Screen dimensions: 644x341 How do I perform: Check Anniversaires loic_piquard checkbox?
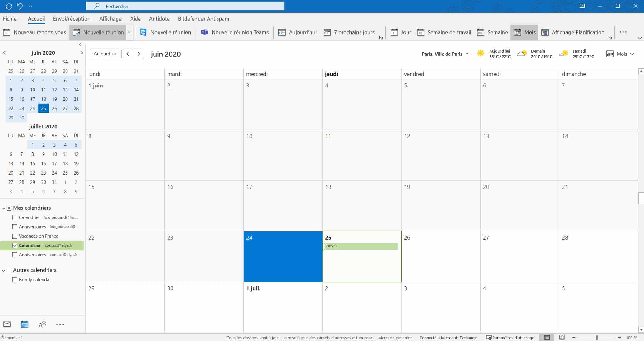pyautogui.click(x=15, y=227)
